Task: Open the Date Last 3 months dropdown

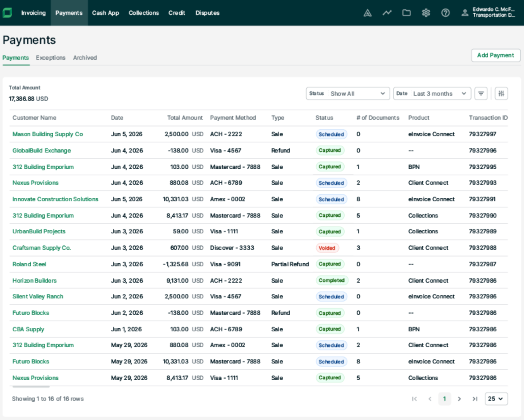Action: click(x=432, y=93)
